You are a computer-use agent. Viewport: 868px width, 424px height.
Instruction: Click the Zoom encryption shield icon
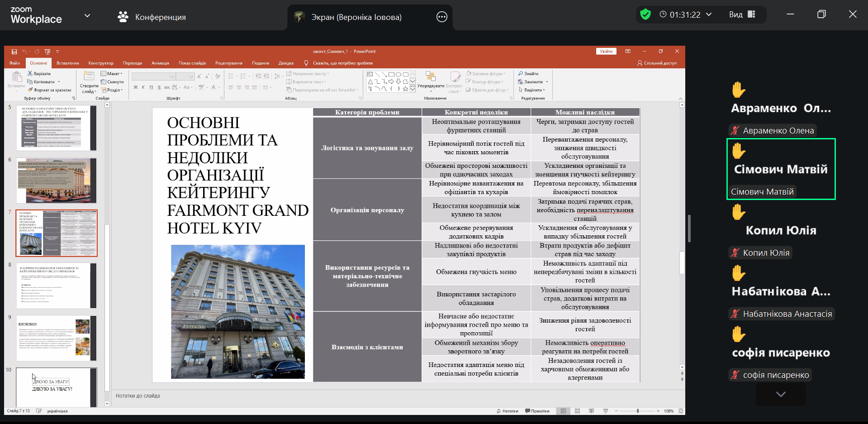click(x=645, y=14)
